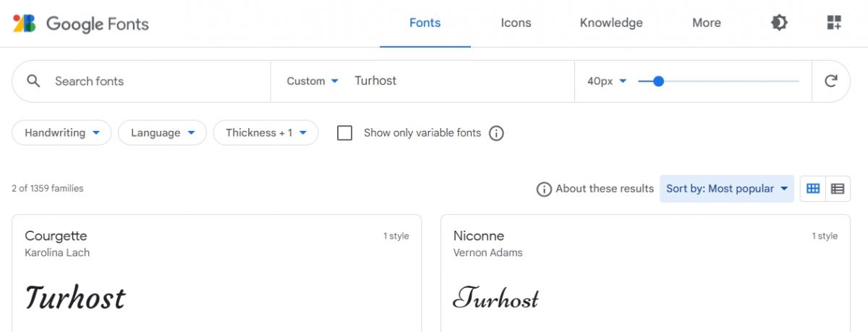Click info icon beside variable fonts

pyautogui.click(x=496, y=133)
